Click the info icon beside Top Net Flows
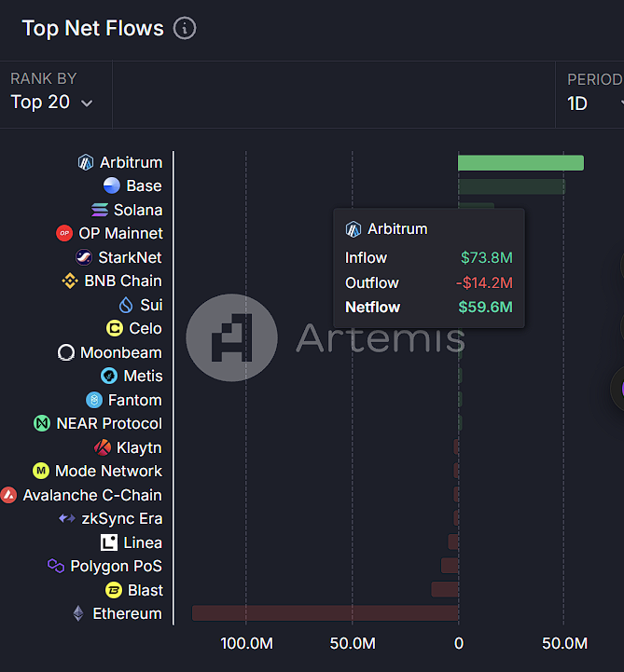 [x=185, y=28]
